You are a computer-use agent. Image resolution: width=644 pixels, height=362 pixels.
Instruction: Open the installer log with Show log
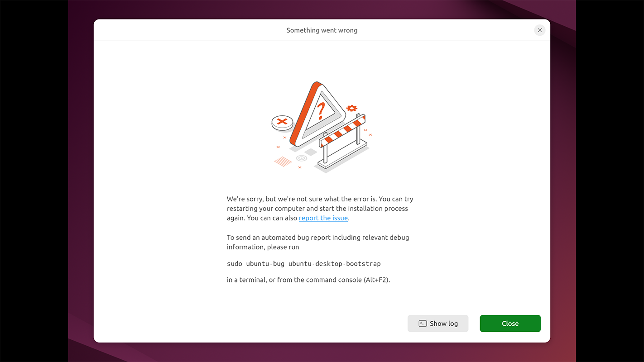click(438, 324)
